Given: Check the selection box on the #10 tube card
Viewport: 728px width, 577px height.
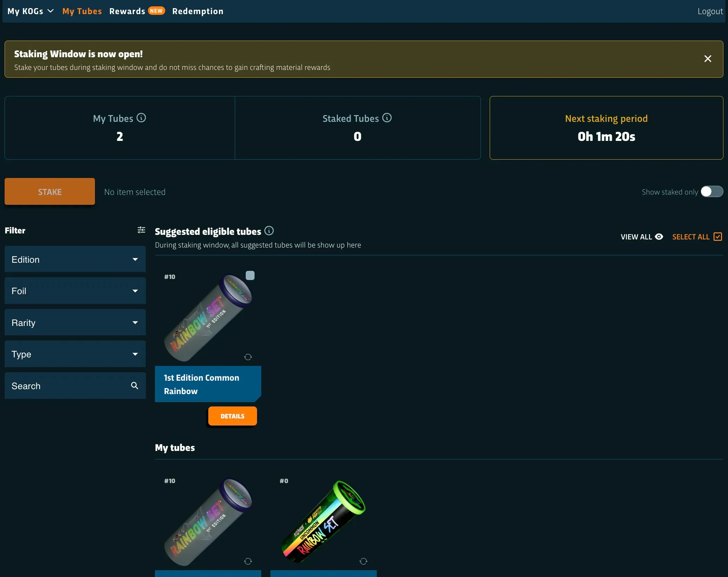Looking at the screenshot, I should pos(250,275).
